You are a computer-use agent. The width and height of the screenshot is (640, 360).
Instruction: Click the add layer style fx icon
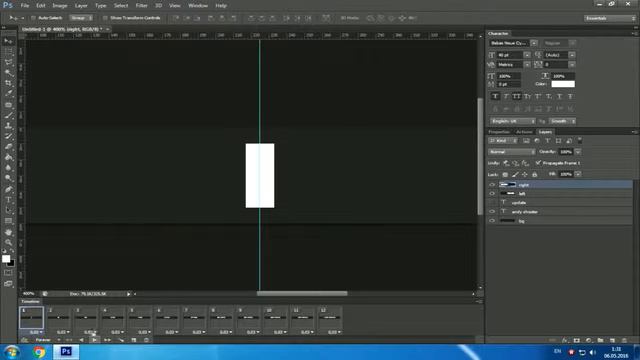(564, 340)
